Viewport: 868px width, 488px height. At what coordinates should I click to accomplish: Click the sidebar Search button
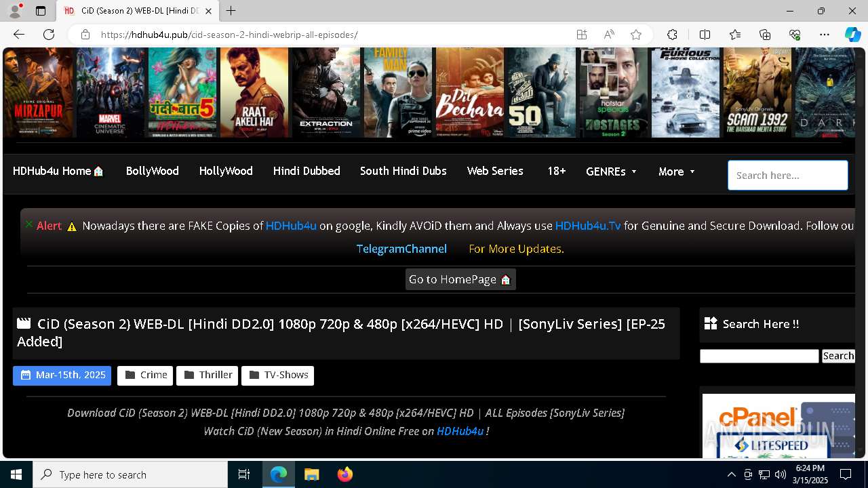pos(838,356)
